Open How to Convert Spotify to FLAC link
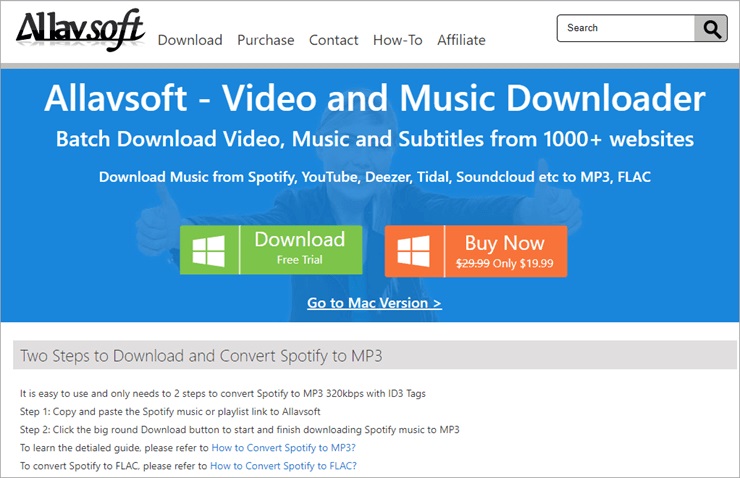The width and height of the screenshot is (740, 478). coord(283,466)
